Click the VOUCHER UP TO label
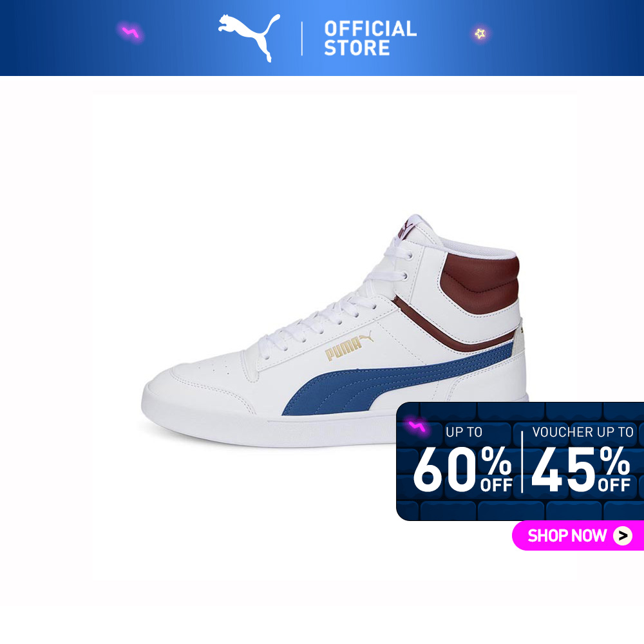The height and width of the screenshot is (644, 644). click(583, 432)
